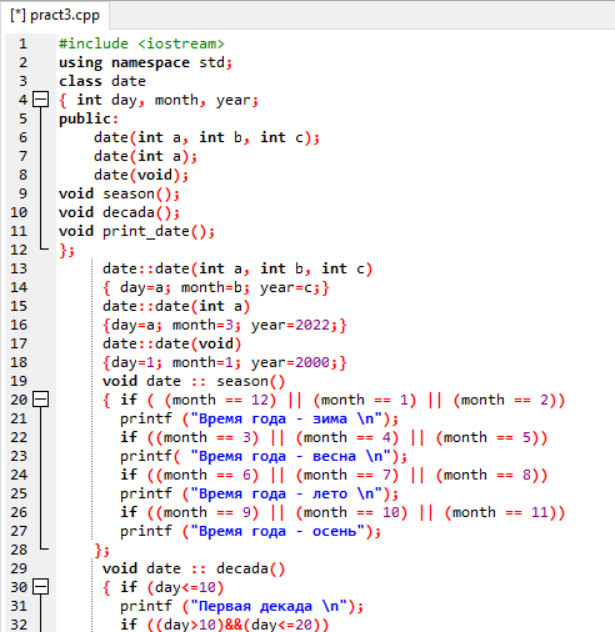Click 'month=3; year=2022' line

(225, 325)
